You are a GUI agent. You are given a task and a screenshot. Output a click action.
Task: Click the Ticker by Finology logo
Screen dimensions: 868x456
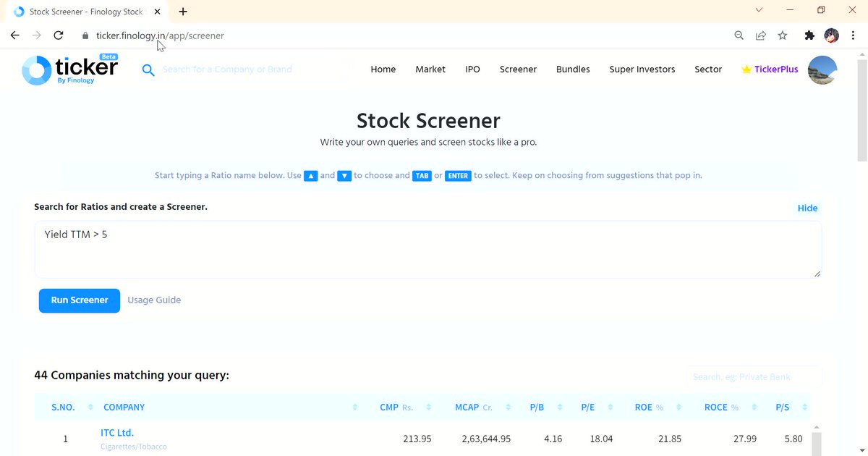pyautogui.click(x=70, y=70)
